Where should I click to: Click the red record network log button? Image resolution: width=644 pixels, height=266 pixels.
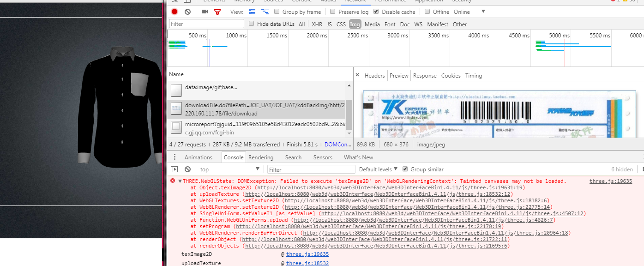click(175, 12)
